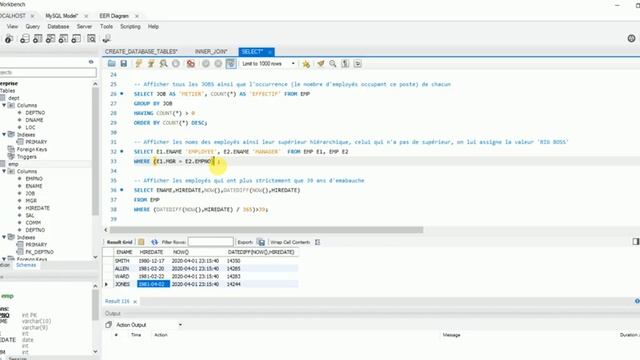This screenshot has width=640, height=360.
Task: Open the Help menu
Action: click(x=153, y=27)
